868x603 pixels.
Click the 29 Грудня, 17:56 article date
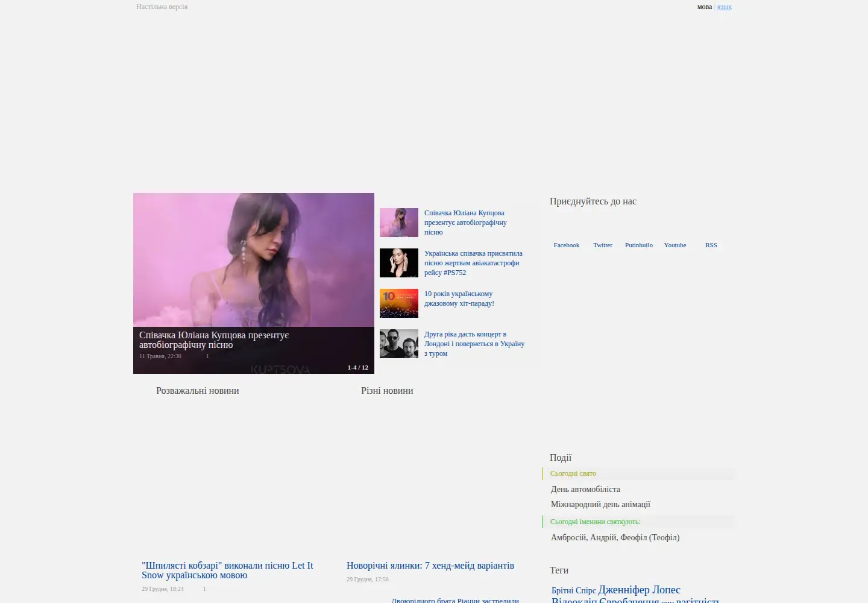click(368, 579)
